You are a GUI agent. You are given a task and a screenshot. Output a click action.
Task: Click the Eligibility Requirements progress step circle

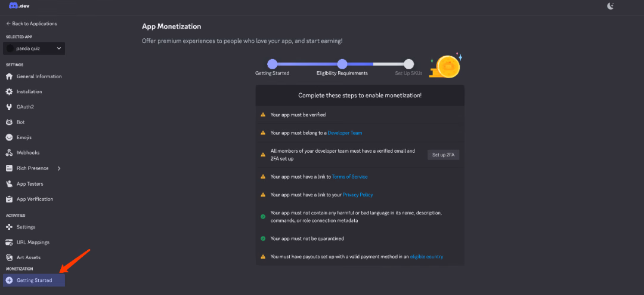(x=342, y=64)
